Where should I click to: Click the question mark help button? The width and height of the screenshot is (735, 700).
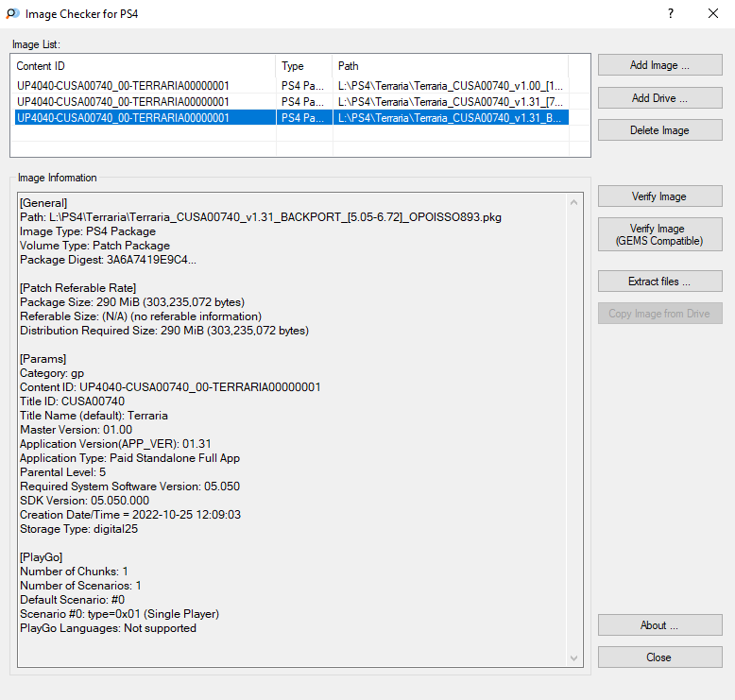[670, 14]
